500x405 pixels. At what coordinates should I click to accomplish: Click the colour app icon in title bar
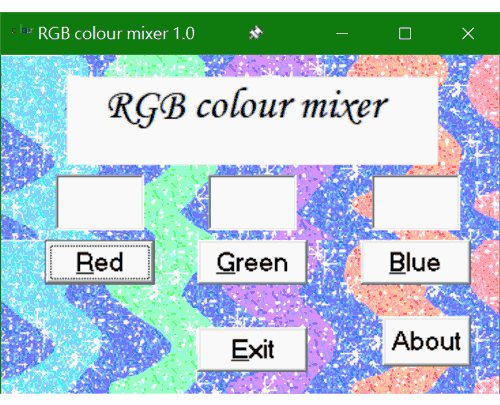(x=22, y=30)
